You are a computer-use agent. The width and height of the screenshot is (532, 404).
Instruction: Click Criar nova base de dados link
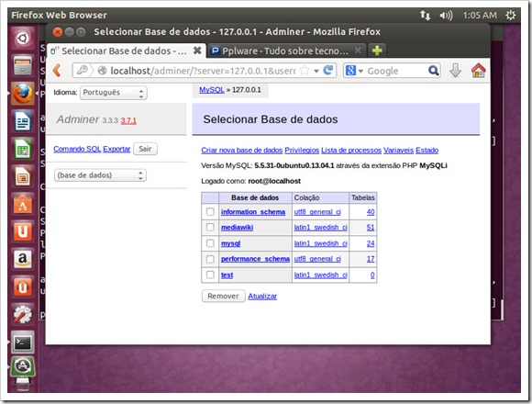(241, 150)
